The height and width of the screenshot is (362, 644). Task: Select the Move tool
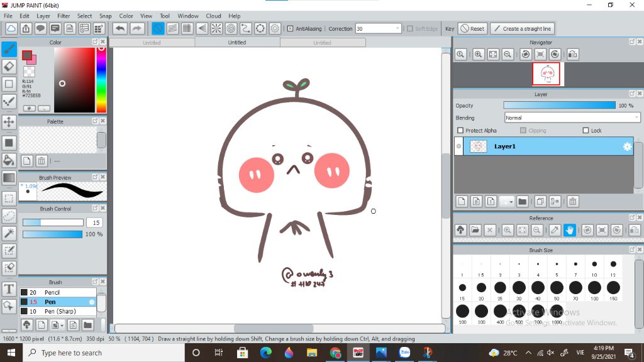[9, 121]
